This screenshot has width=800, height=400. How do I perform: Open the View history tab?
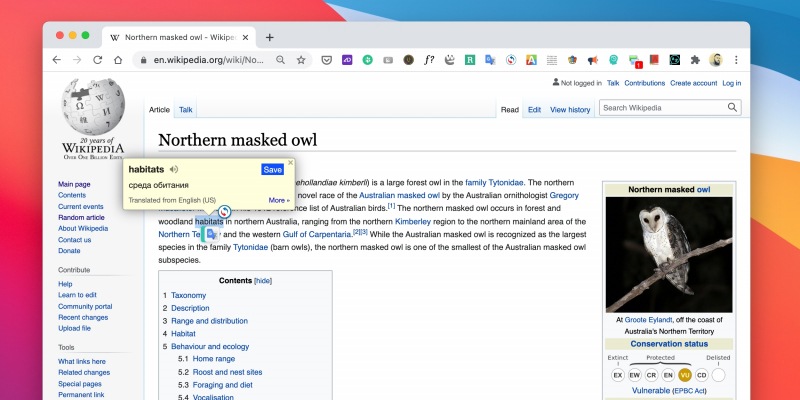pos(570,109)
